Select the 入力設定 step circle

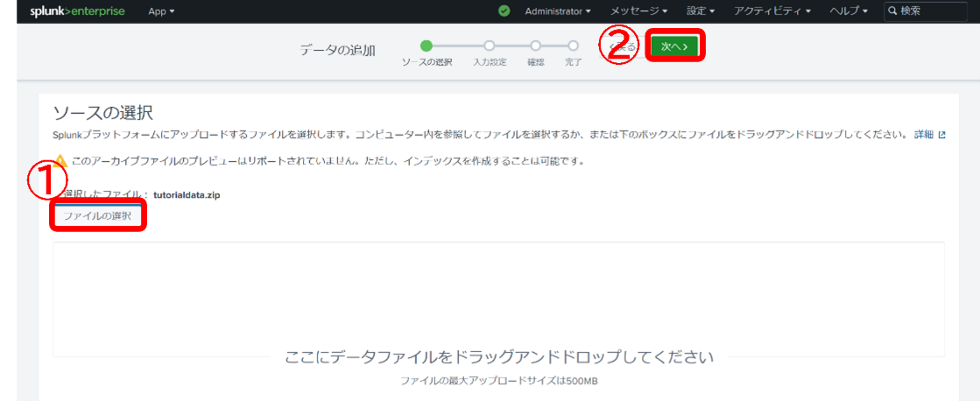(x=490, y=46)
